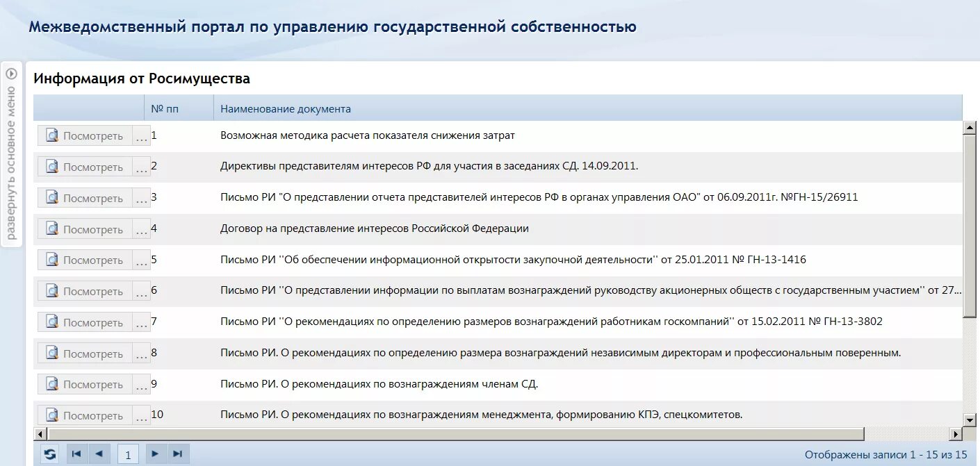Open ellipsis menu for row 5
This screenshot has width=980, height=466.
coord(141,260)
